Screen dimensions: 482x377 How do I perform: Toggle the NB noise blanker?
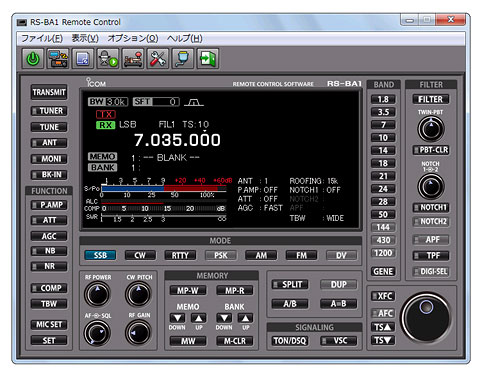point(49,251)
